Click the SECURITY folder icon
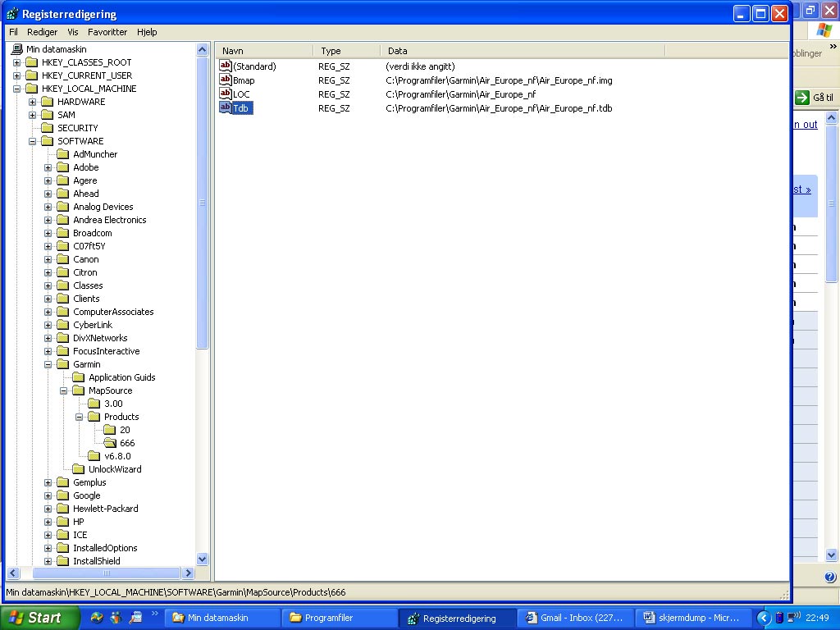Screen dimensions: 840x630 [48, 128]
